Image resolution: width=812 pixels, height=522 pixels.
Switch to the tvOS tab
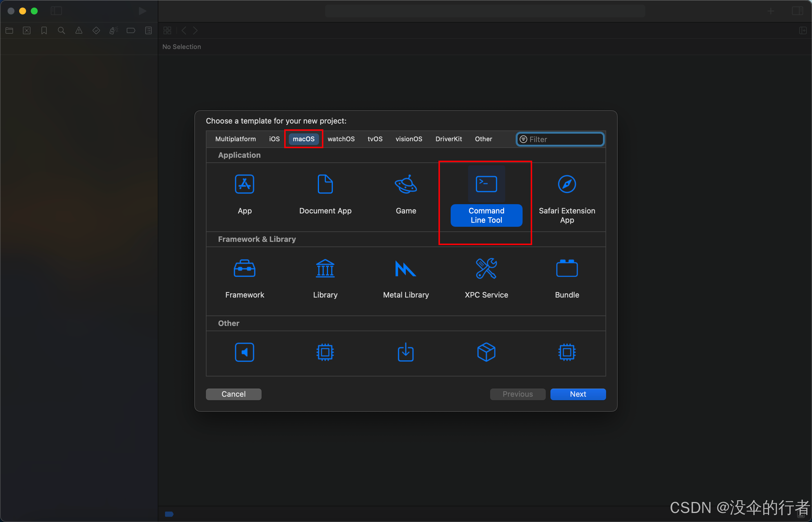pyautogui.click(x=375, y=139)
